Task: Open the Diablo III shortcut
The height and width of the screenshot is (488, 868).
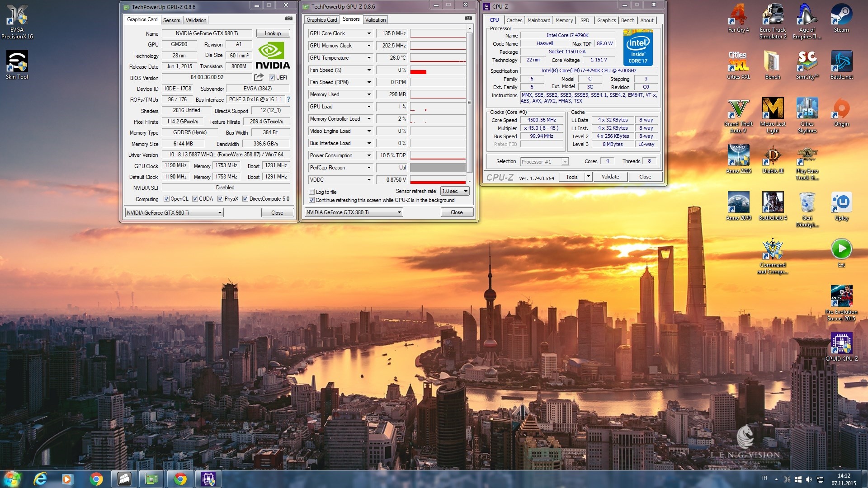Action: [x=773, y=159]
